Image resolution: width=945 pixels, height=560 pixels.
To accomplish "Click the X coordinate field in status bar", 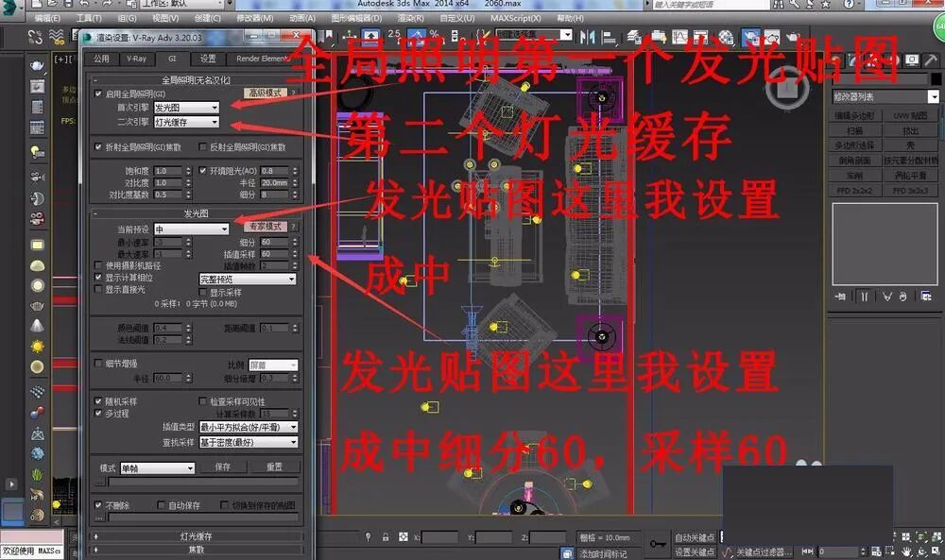I will click(439, 537).
